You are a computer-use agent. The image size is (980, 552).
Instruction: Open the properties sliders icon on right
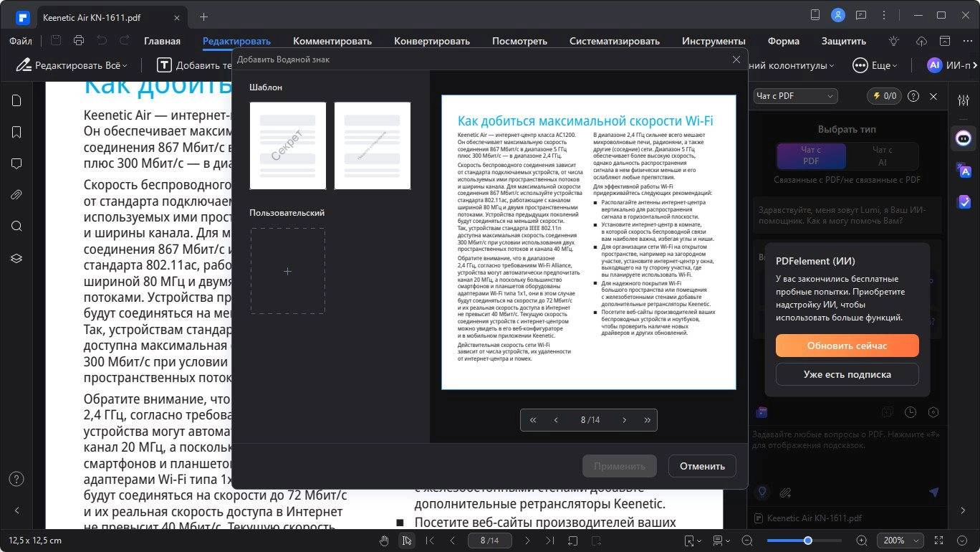(x=964, y=100)
